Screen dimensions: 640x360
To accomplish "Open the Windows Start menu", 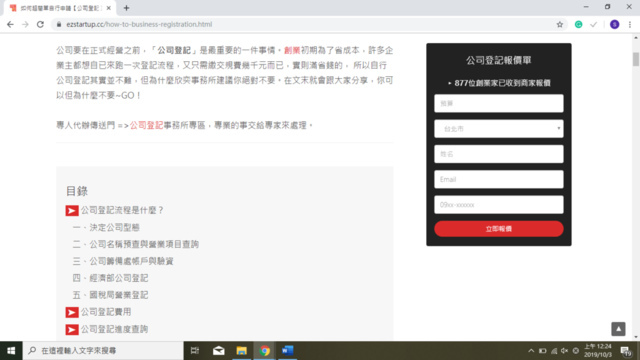I will pyautogui.click(x=11, y=351).
